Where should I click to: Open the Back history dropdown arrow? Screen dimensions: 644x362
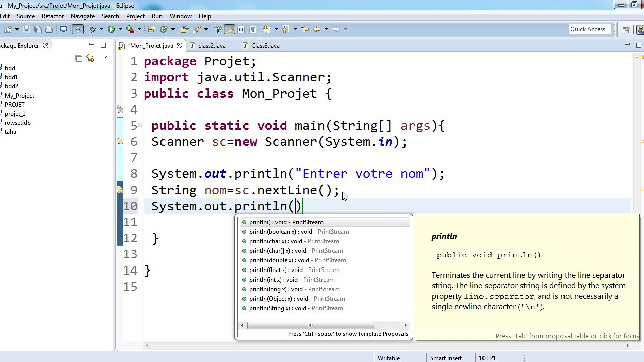click(327, 29)
